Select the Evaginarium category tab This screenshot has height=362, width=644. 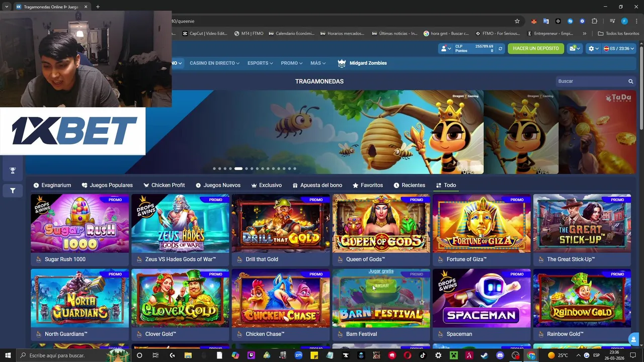pos(52,186)
